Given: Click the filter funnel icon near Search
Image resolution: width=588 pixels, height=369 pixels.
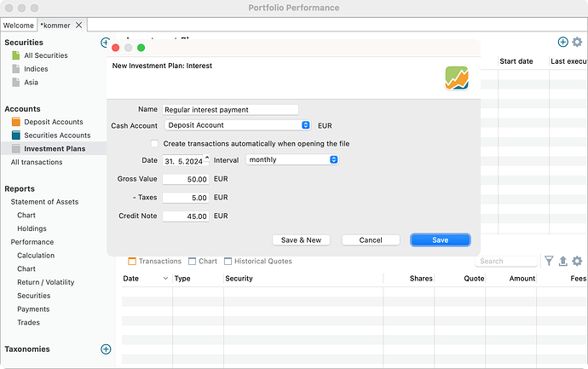Looking at the screenshot, I should pos(549,261).
